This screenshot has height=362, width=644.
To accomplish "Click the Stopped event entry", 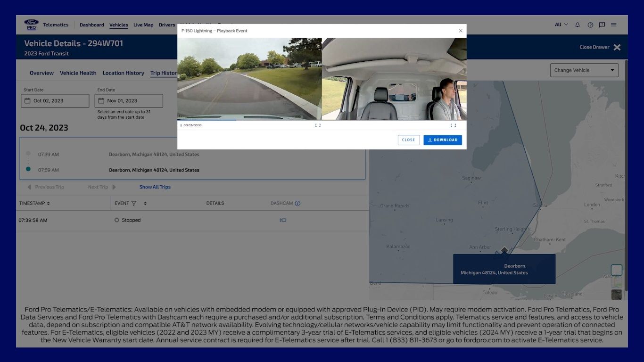I will (x=128, y=220).
